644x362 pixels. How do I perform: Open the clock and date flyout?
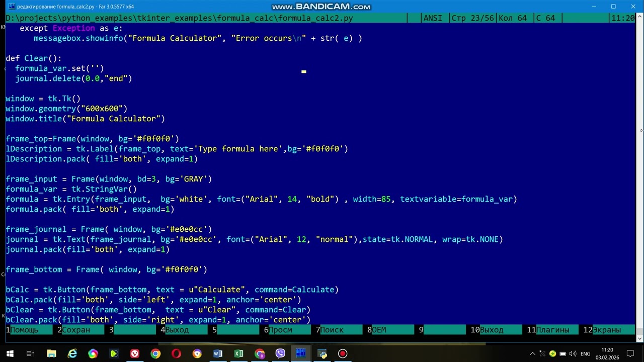607,353
